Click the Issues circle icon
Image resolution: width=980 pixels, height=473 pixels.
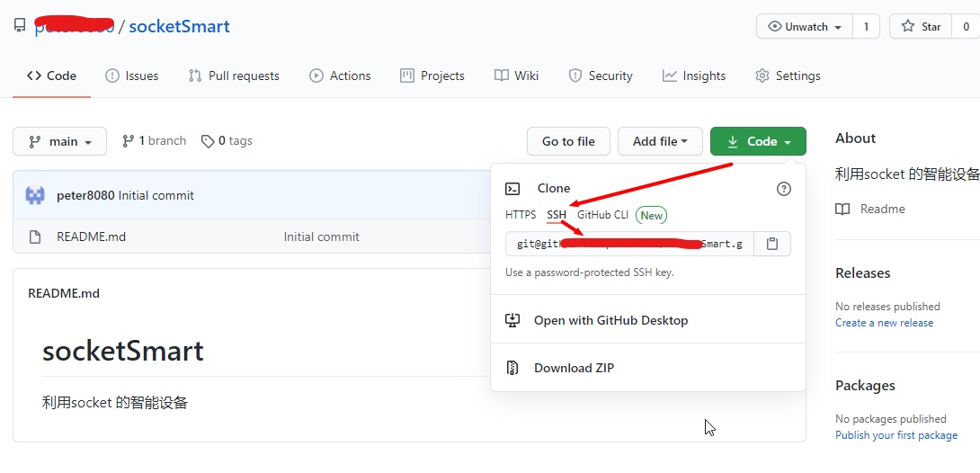tap(111, 76)
